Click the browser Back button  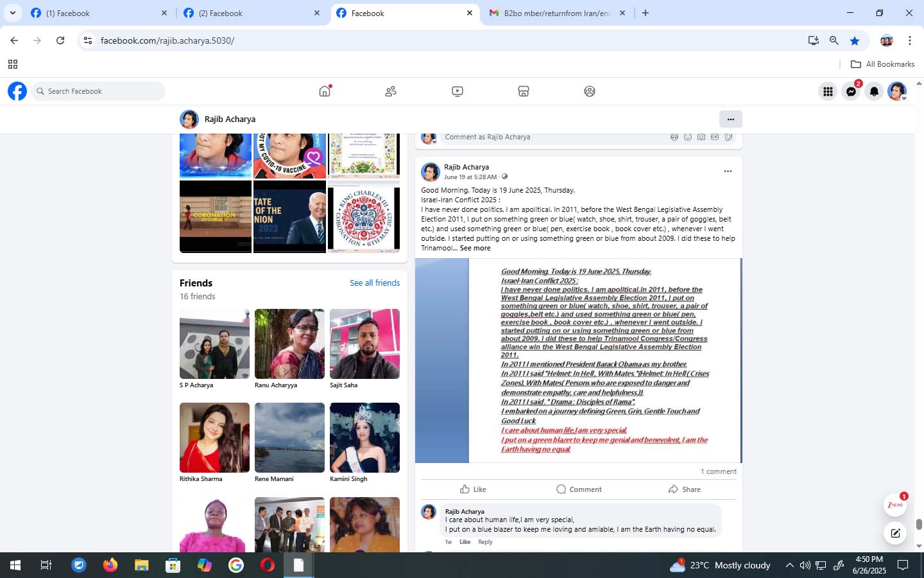click(14, 40)
